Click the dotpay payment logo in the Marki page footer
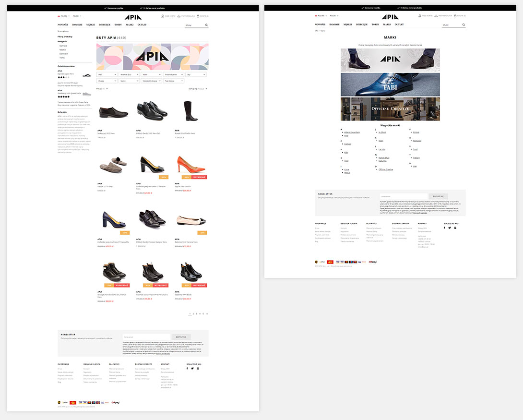This screenshot has height=420, width=523. click(372, 262)
